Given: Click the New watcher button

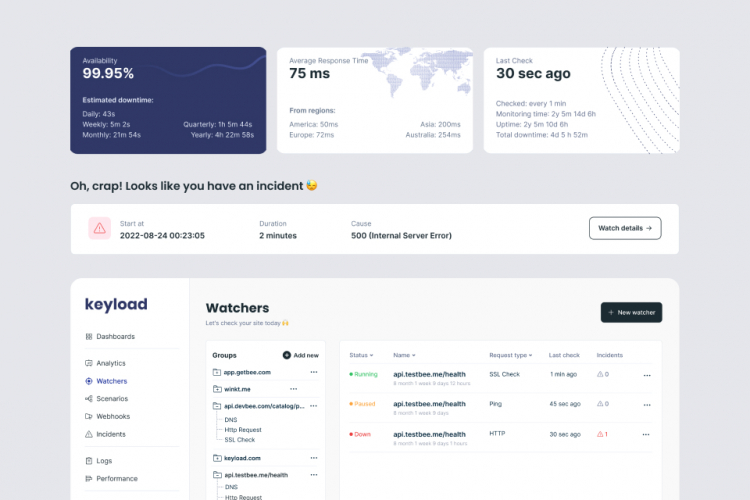Looking at the screenshot, I should 631,312.
